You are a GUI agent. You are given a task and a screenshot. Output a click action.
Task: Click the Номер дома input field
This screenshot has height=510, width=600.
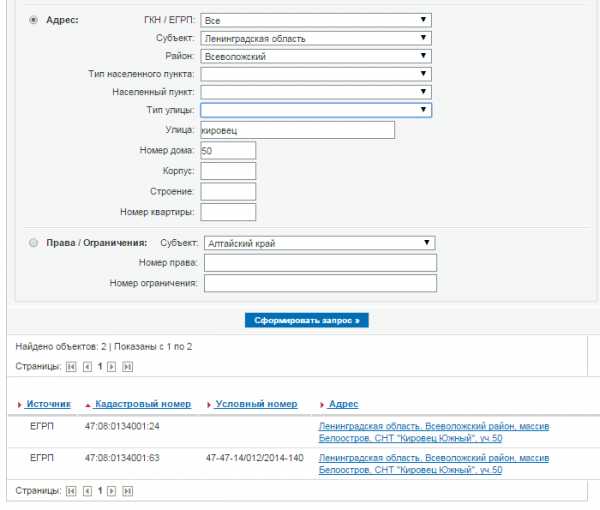[228, 150]
